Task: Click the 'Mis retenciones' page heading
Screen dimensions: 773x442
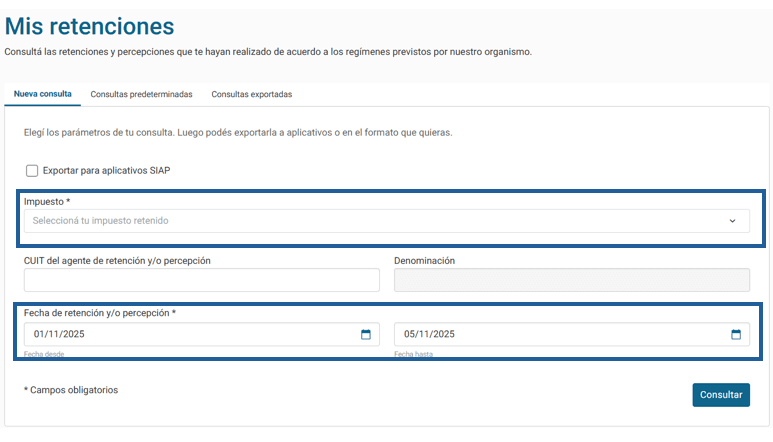Action: coord(89,27)
